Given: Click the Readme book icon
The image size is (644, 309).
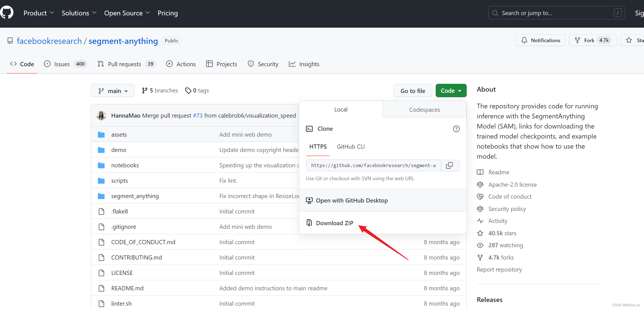Looking at the screenshot, I should point(480,172).
